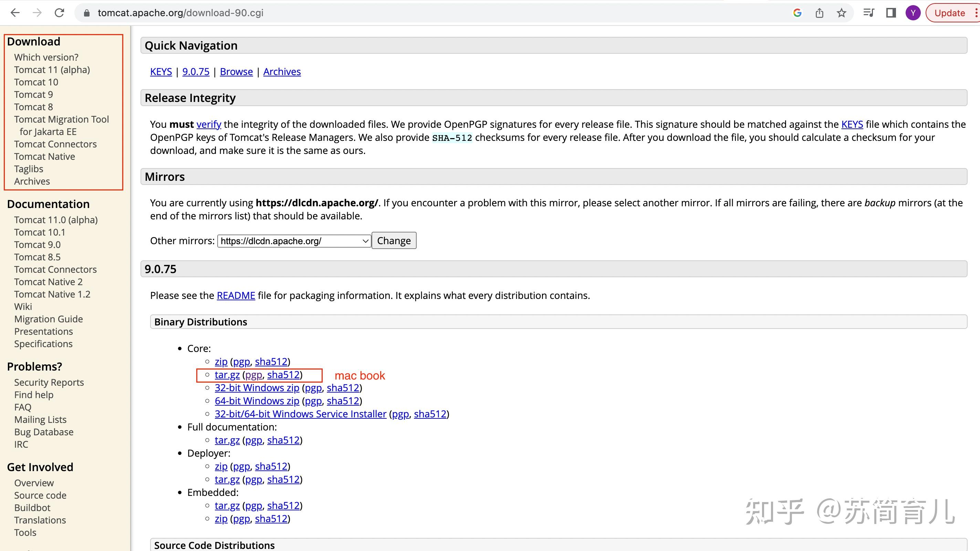Open Tomcat 11 (alpha) download page
980x551 pixels.
click(52, 70)
